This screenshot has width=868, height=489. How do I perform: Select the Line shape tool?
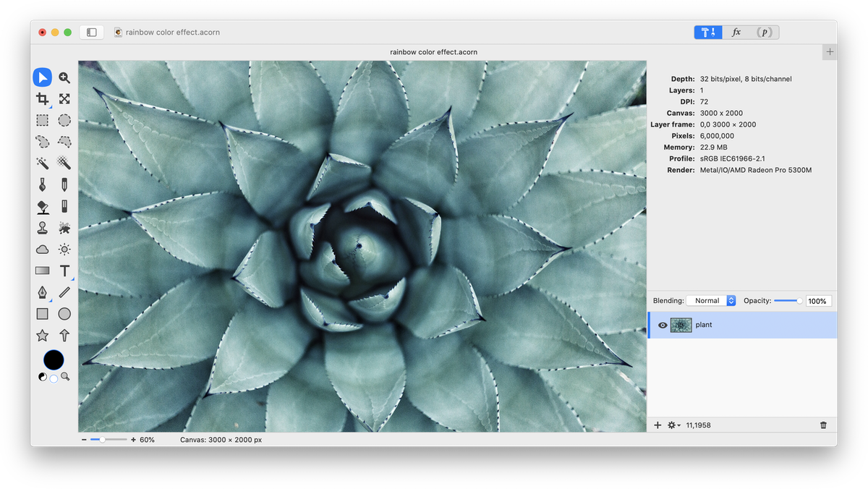64,292
